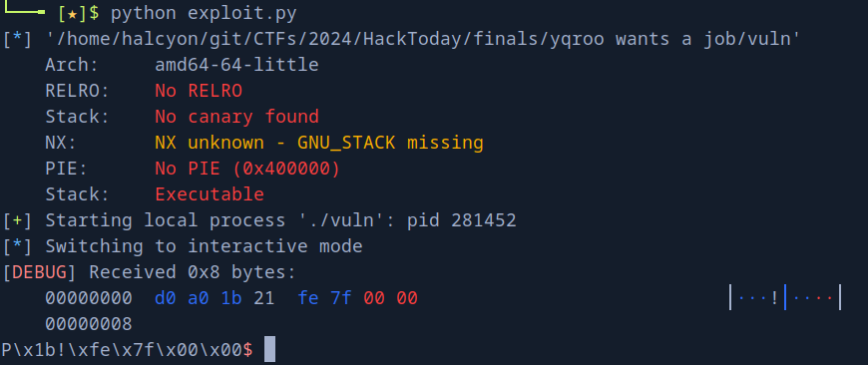Click the 'python exploit.py' command text
Viewport: 868px width, 365px height.
coord(204,13)
